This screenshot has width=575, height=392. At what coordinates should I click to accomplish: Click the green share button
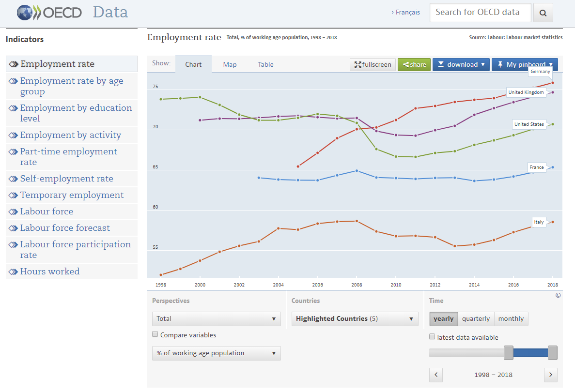tap(414, 64)
